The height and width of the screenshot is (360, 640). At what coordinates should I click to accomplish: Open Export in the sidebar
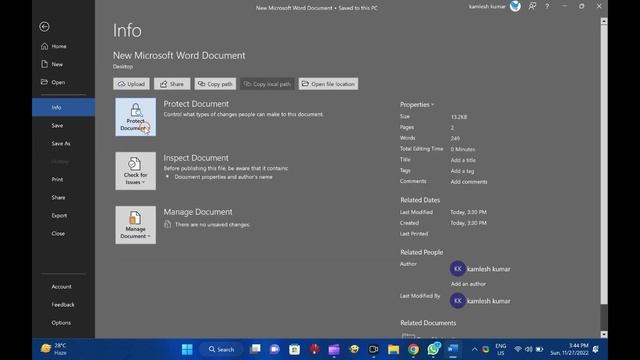point(63,215)
